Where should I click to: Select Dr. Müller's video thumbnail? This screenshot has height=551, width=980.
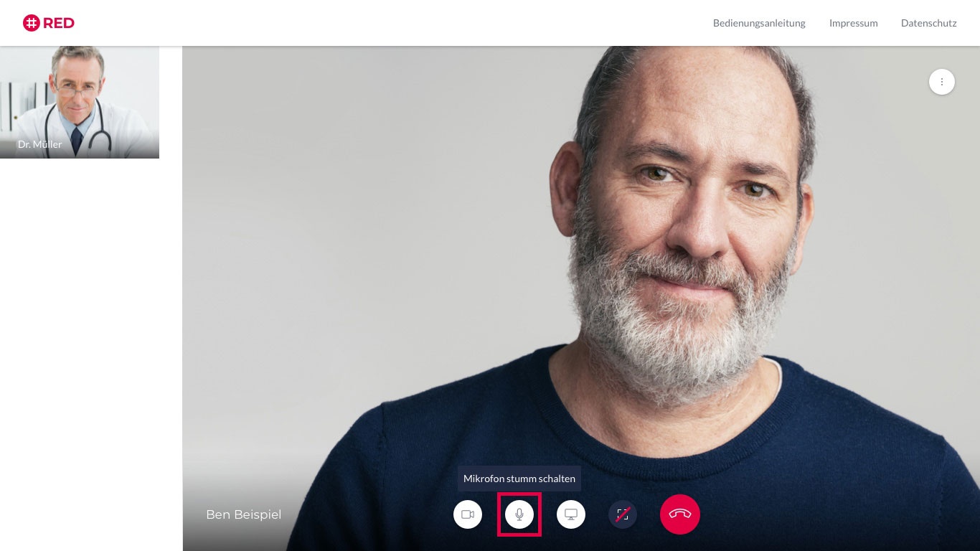[80, 102]
